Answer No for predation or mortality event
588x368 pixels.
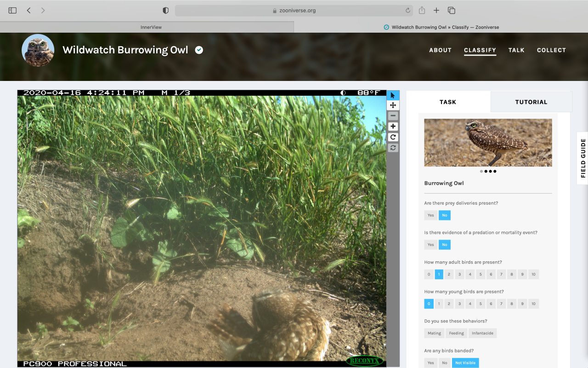point(445,245)
